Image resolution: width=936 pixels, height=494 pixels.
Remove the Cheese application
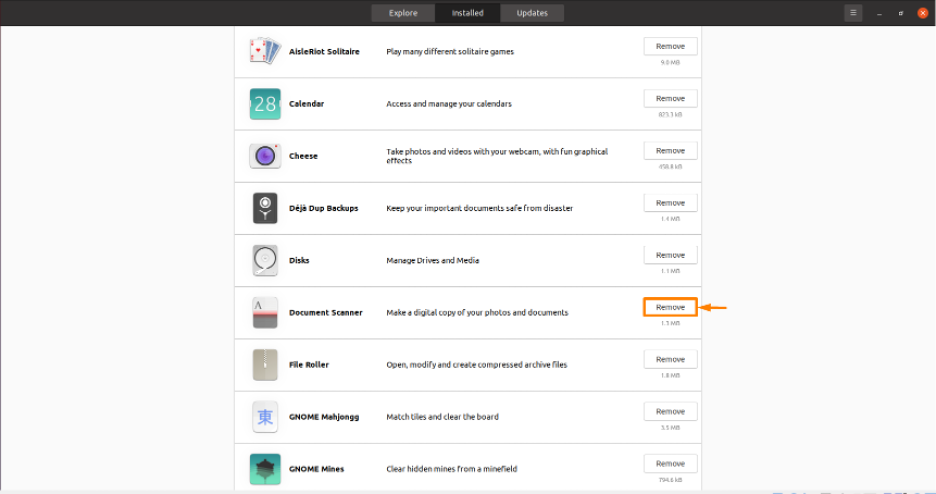670,151
